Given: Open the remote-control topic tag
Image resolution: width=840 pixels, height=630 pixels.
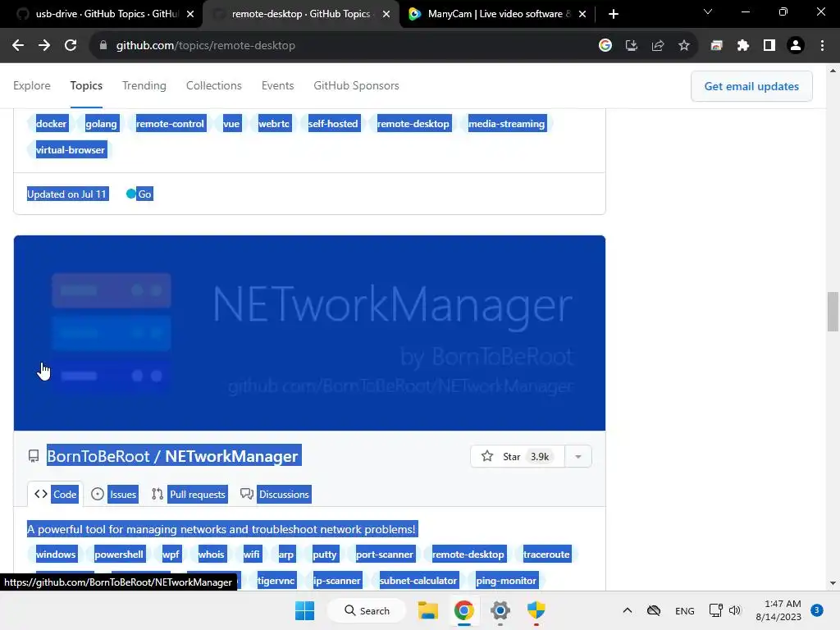Looking at the screenshot, I should pos(170,124).
